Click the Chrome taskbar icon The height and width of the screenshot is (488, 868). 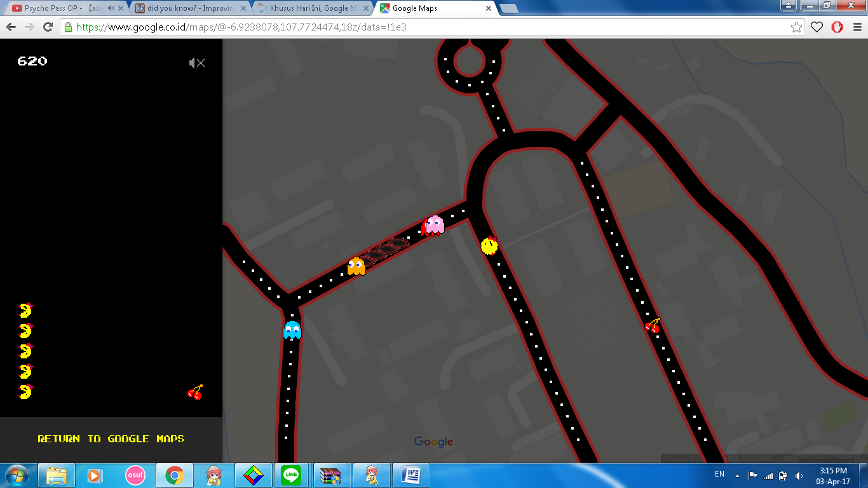175,475
